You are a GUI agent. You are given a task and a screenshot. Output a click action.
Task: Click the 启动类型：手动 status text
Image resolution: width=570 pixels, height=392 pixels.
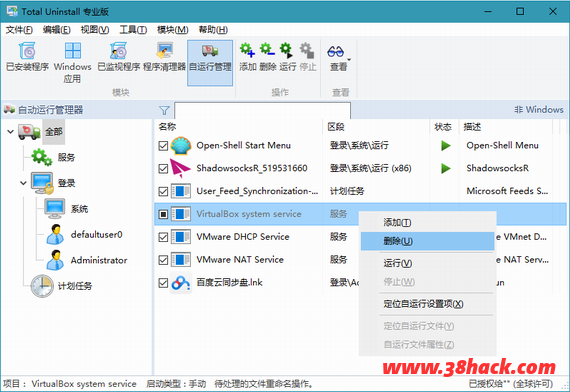[176, 384]
